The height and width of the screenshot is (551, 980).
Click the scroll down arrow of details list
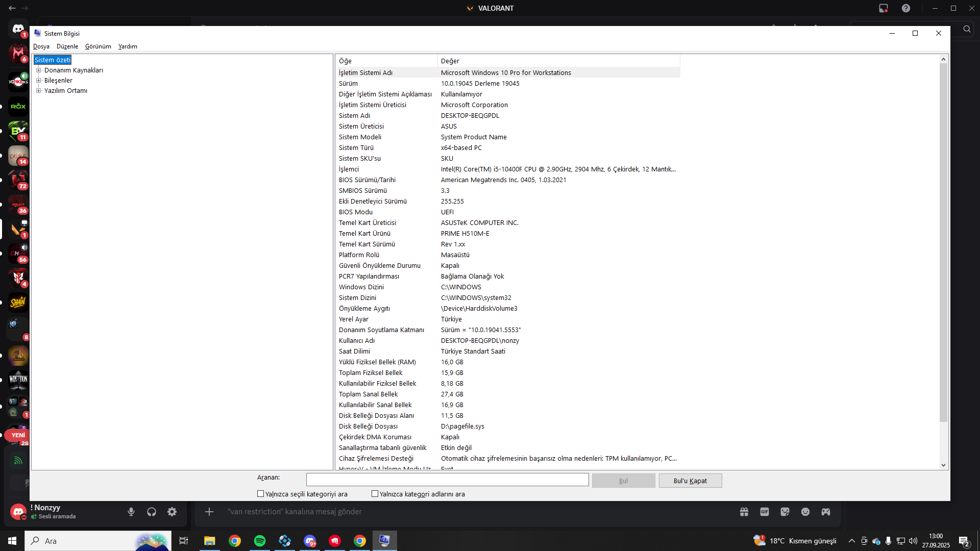pyautogui.click(x=943, y=465)
